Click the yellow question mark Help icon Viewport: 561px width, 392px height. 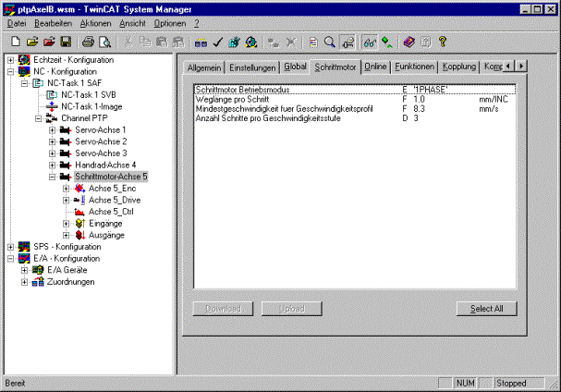[443, 42]
